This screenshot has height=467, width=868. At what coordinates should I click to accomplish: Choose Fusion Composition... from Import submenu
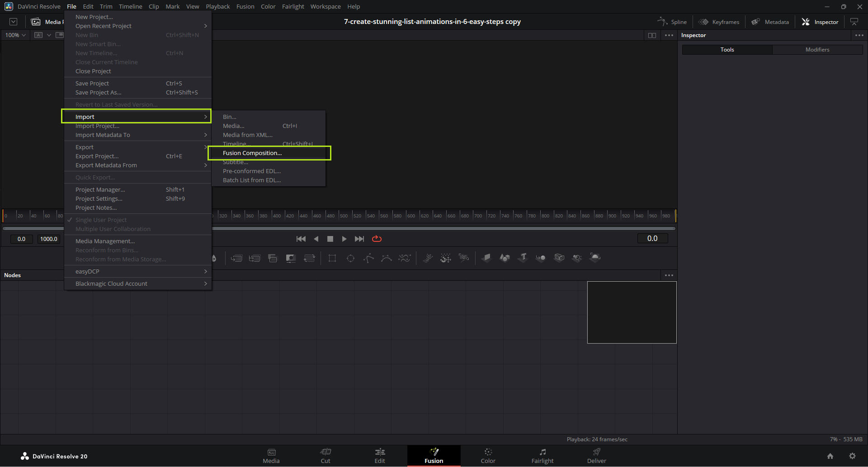(x=252, y=153)
